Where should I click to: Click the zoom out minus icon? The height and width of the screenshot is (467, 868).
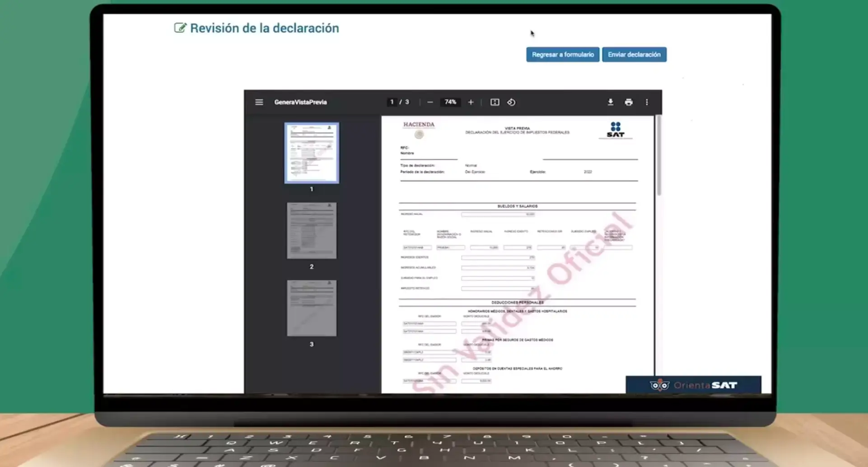point(430,102)
